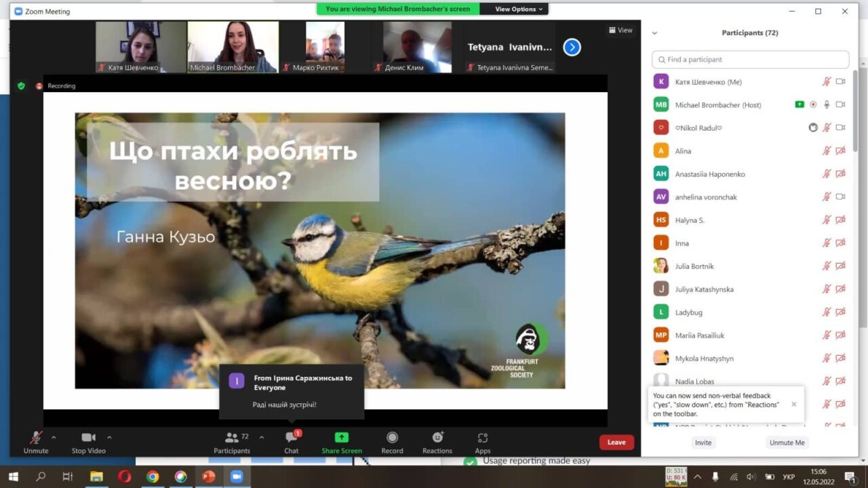Click the Find a participant search field

click(750, 60)
